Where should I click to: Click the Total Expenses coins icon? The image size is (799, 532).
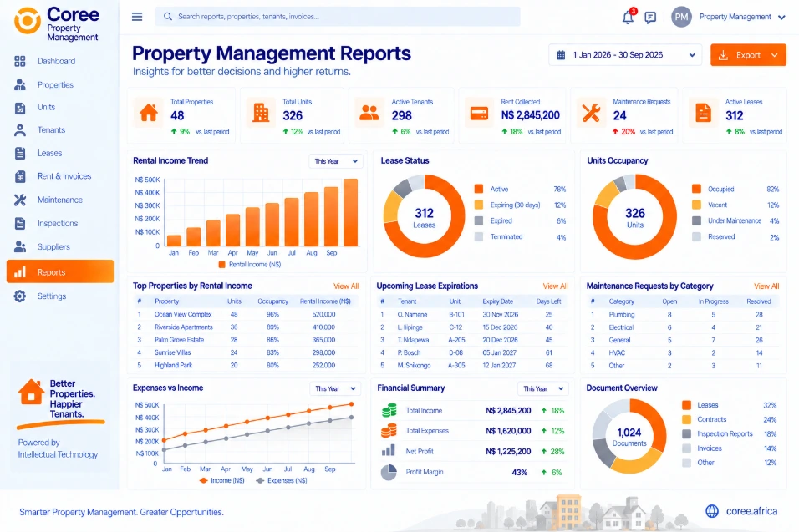pyautogui.click(x=389, y=431)
